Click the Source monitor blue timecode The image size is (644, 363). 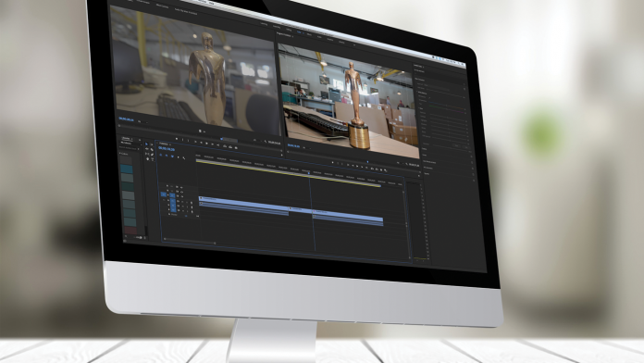coord(126,119)
